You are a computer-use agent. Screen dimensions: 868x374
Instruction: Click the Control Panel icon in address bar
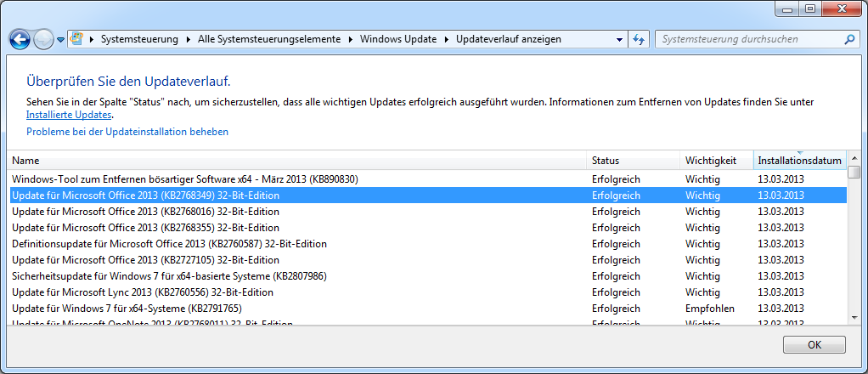click(x=77, y=39)
